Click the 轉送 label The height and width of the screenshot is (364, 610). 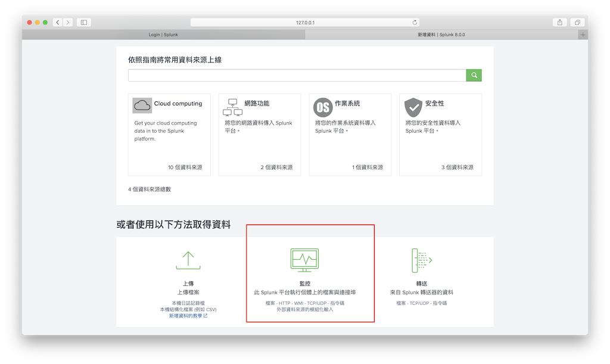tap(422, 284)
